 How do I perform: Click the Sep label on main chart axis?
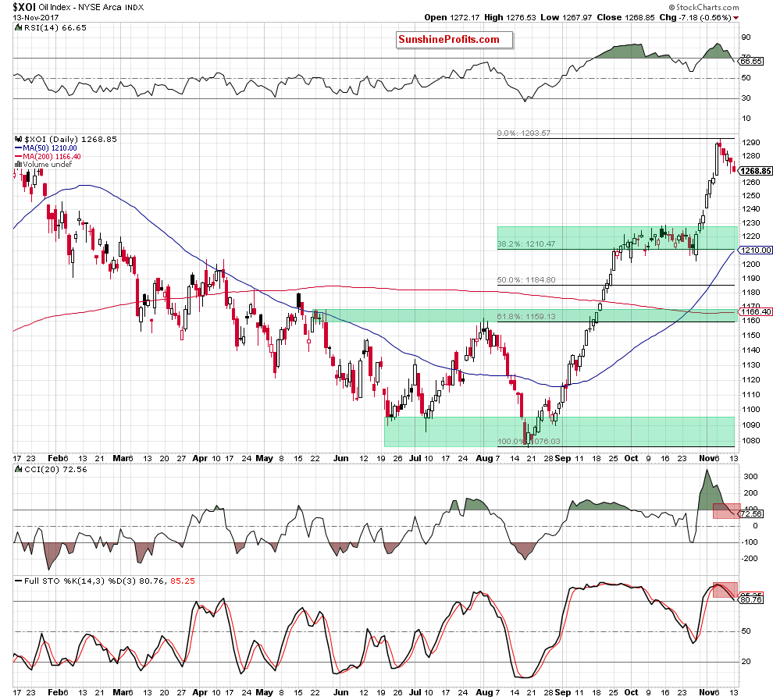click(x=562, y=458)
